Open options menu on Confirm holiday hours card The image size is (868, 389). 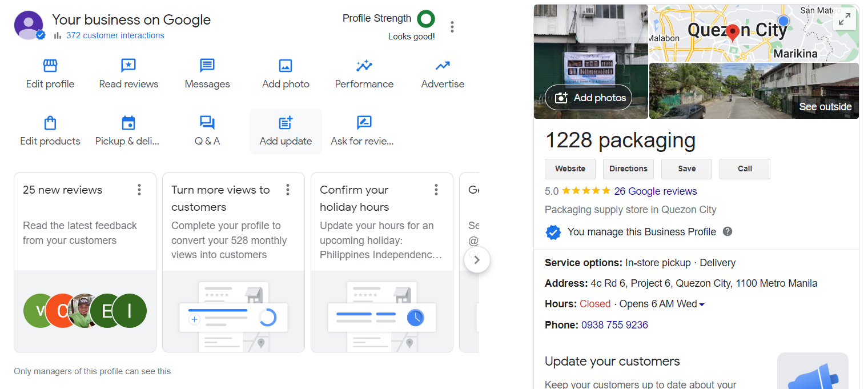click(436, 190)
